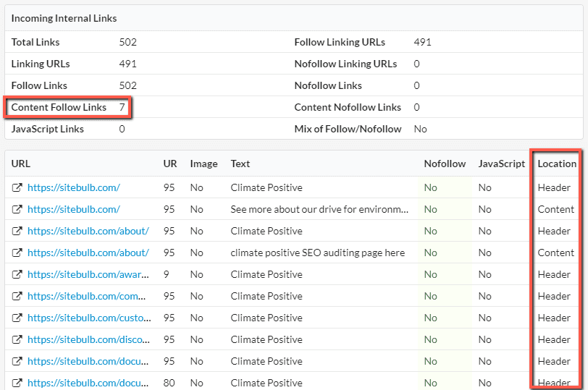
Task: Open the sitebulb.com/com... link
Action: coord(87,296)
